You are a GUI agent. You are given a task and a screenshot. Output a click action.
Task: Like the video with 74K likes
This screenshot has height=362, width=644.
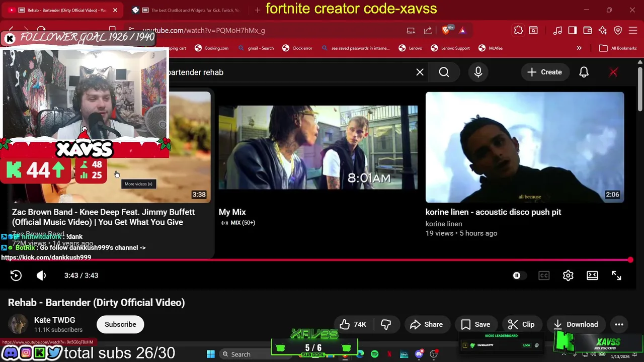[353, 325]
